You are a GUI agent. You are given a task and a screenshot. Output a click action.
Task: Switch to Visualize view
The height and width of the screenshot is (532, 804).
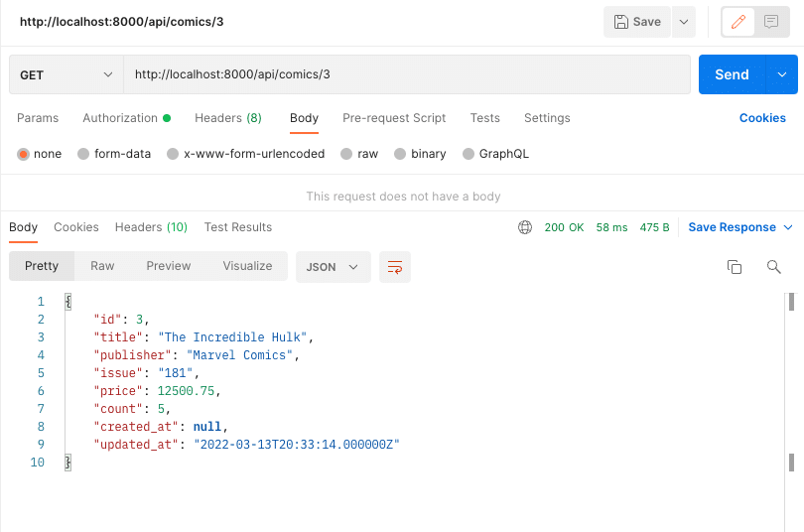247,266
